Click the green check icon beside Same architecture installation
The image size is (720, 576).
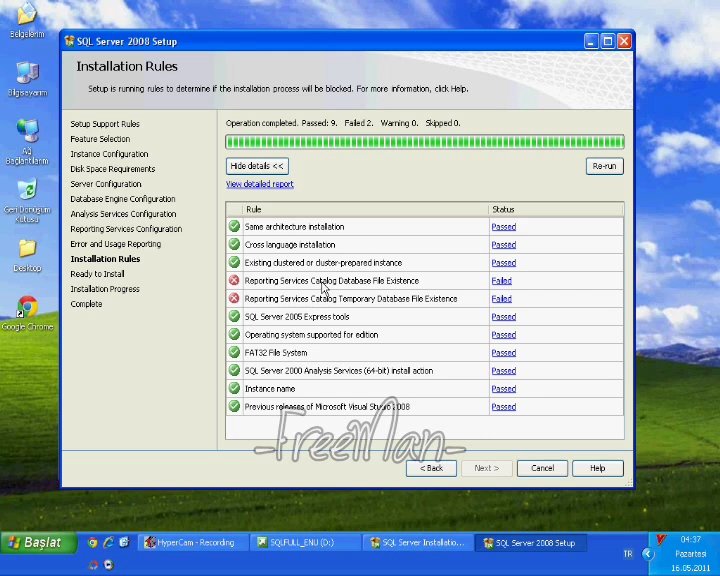[x=234, y=226]
